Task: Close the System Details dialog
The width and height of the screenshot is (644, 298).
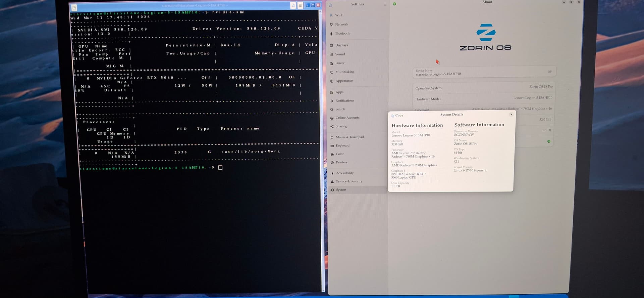Action: pos(511,114)
